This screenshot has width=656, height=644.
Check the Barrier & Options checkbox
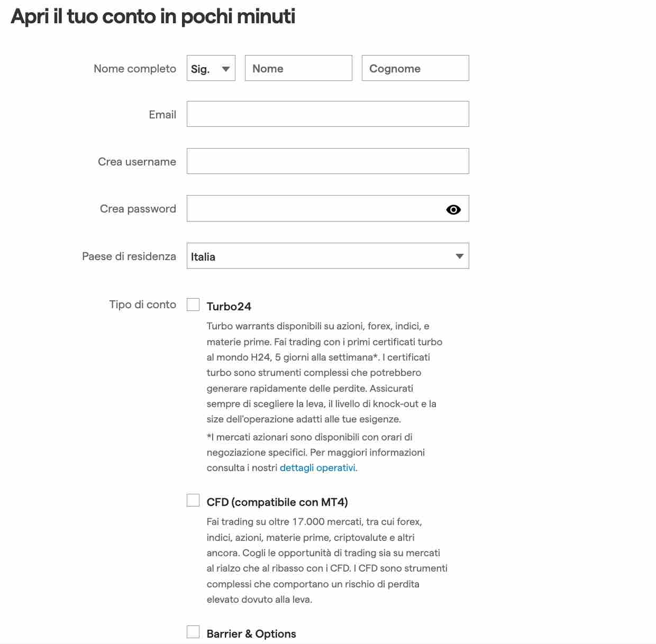pyautogui.click(x=193, y=632)
